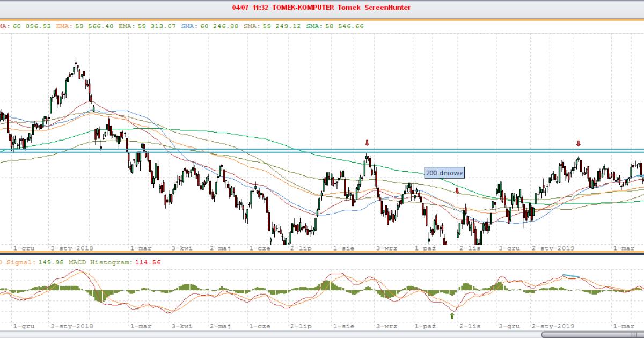Viewport: 644px width, 338px height.
Task: Click the 1-cze date label below the MACD panel
Action: 260,326
